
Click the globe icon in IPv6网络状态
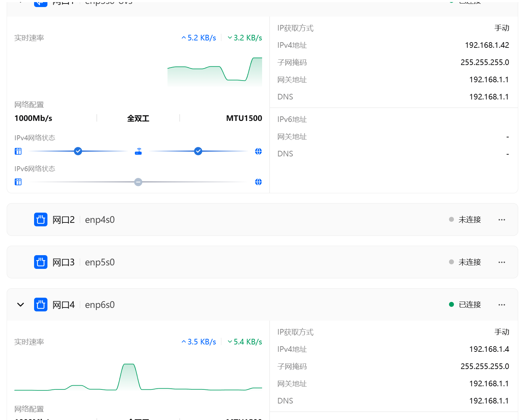coord(258,182)
